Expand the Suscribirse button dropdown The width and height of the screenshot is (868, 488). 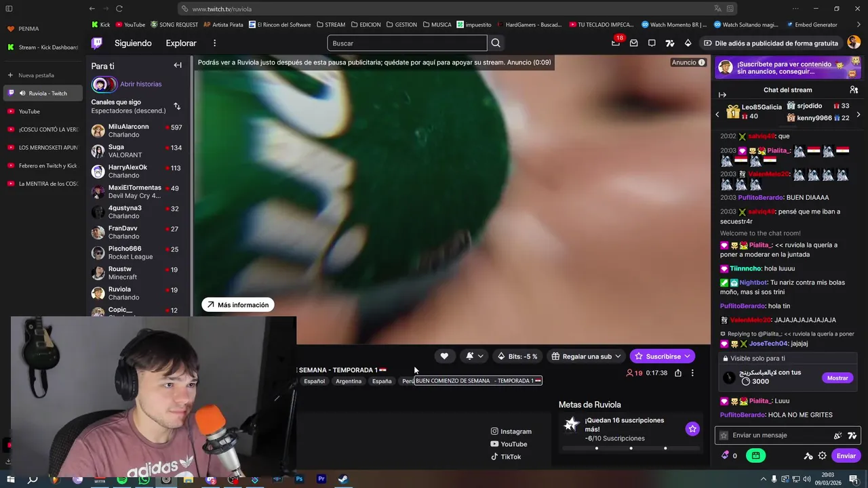pos(687,356)
